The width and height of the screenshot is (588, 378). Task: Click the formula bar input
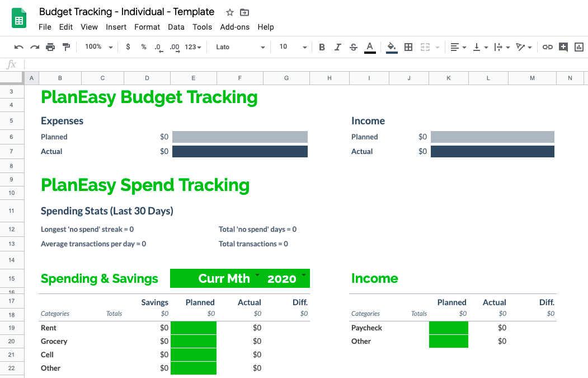[x=305, y=64]
